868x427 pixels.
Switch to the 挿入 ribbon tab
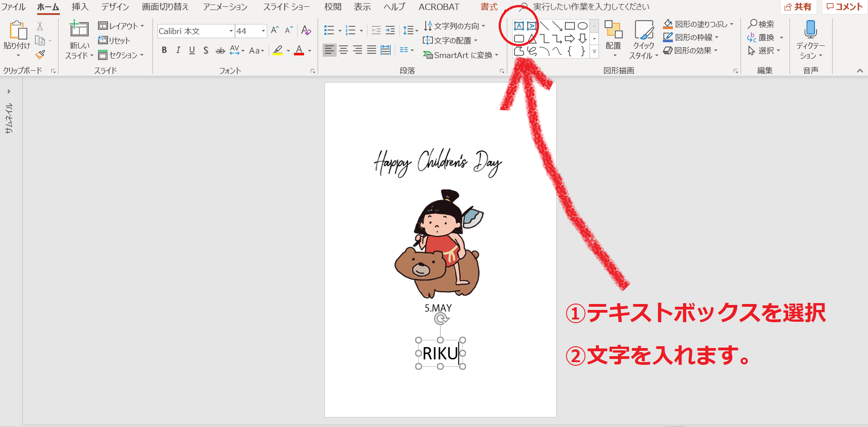[x=80, y=7]
